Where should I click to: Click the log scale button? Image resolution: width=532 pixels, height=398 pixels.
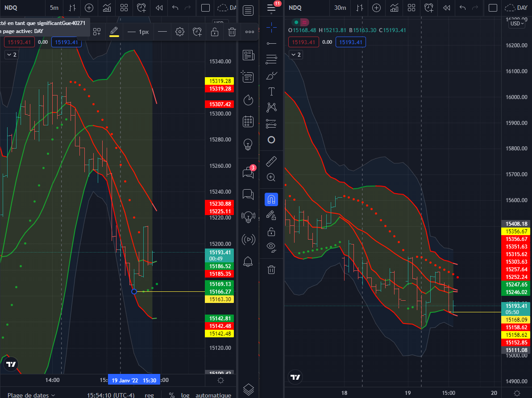(185, 395)
